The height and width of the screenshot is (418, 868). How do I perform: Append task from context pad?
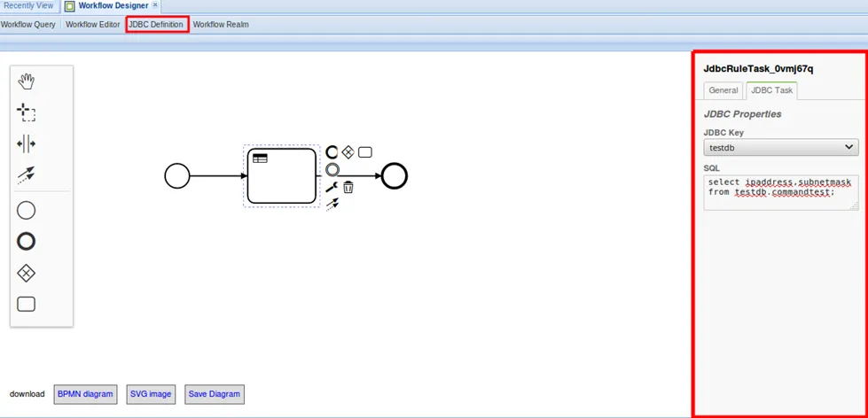[x=364, y=152]
